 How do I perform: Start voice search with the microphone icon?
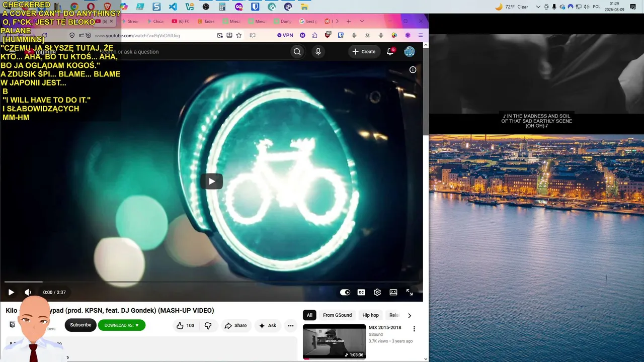318,52
